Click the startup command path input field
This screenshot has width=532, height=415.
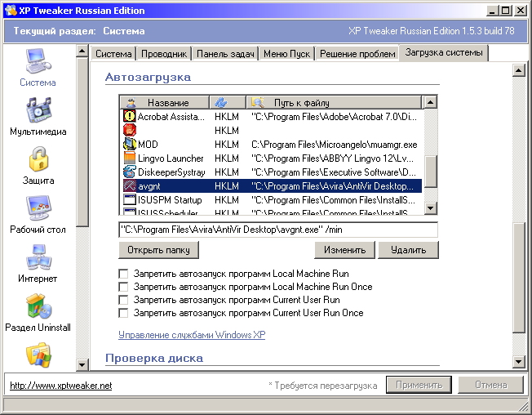pos(278,230)
